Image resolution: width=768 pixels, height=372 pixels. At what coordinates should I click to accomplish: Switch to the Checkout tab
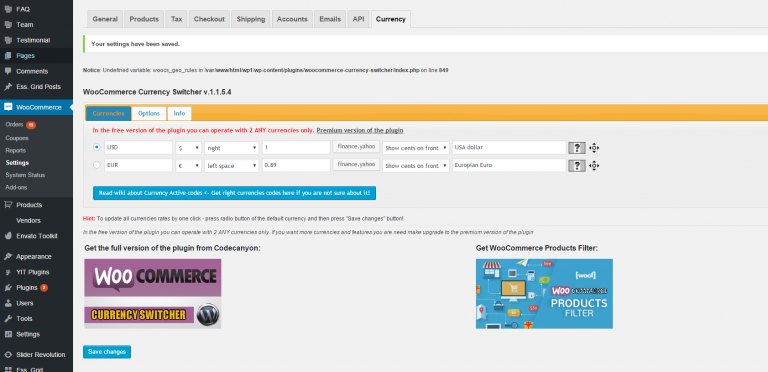[209, 19]
